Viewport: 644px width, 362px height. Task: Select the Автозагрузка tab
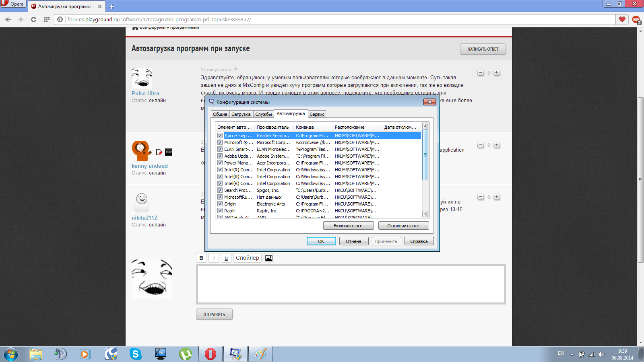(x=291, y=114)
